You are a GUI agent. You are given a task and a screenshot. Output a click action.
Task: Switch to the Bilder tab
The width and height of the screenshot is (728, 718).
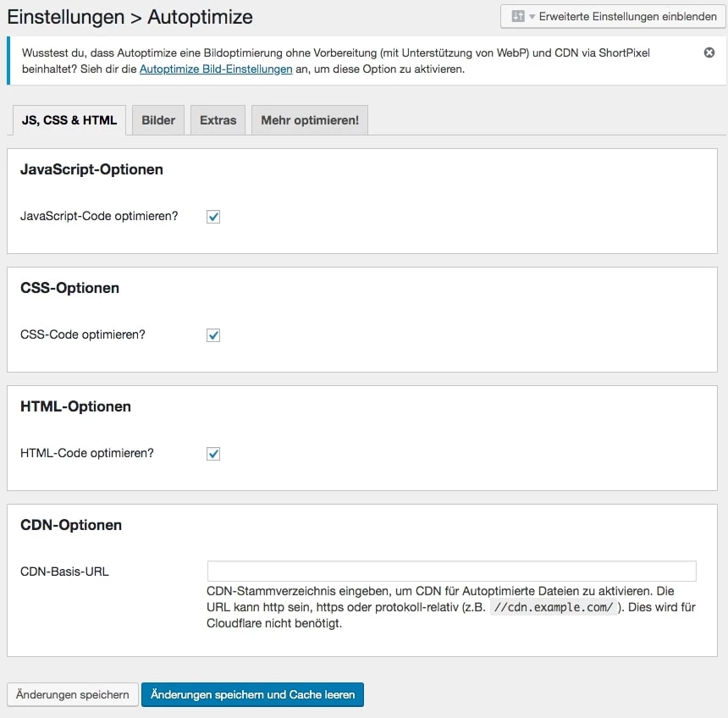[x=158, y=120]
